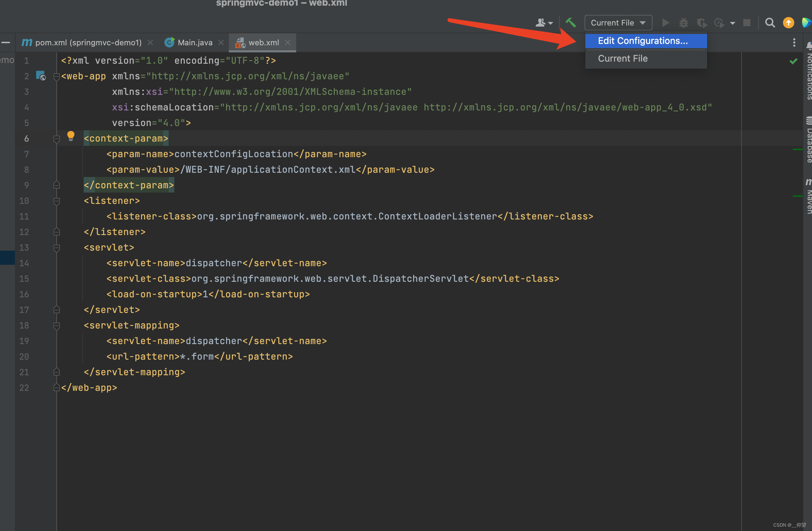This screenshot has height=531, width=812.
Task: Open Search Everywhere magnifier icon
Action: pyautogui.click(x=769, y=23)
